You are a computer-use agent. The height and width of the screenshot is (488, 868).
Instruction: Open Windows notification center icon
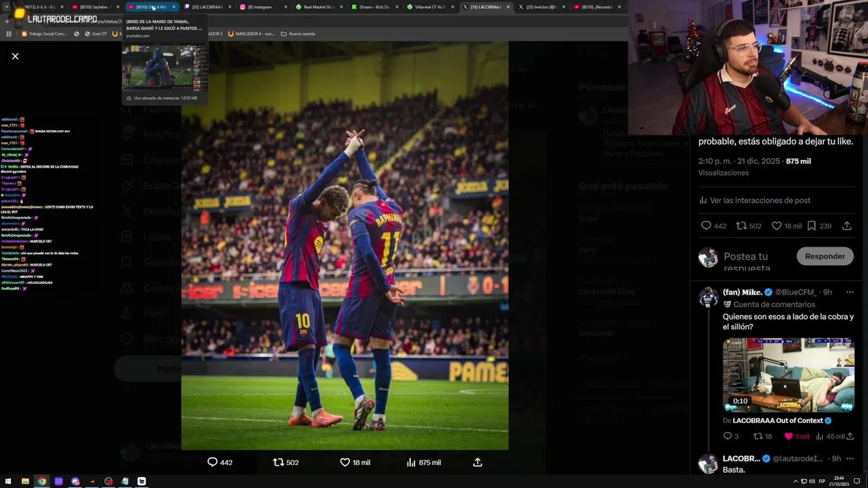(x=857, y=481)
